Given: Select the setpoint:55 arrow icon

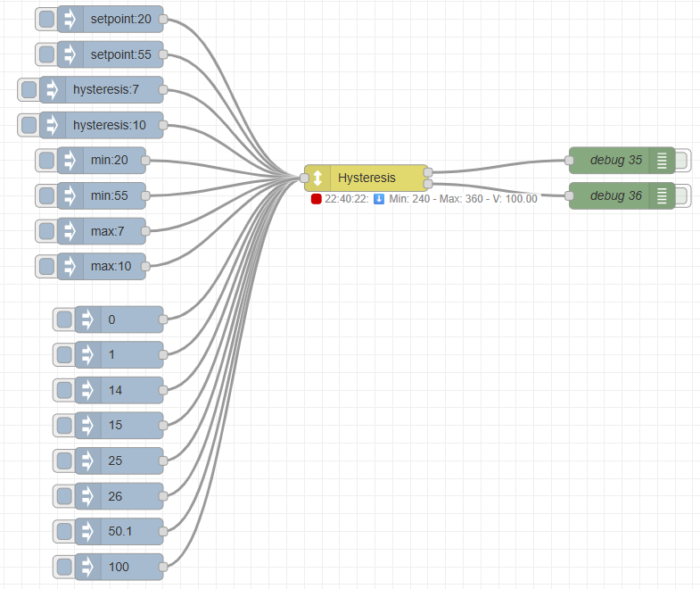Looking at the screenshot, I should 70,54.
